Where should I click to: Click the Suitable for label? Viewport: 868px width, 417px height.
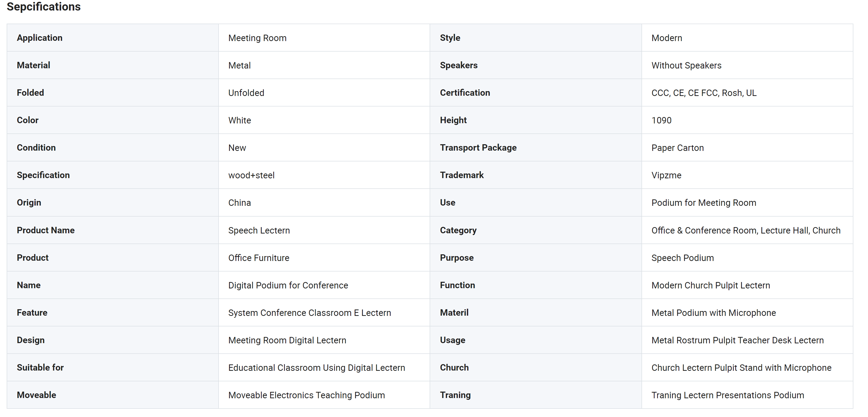click(40, 367)
